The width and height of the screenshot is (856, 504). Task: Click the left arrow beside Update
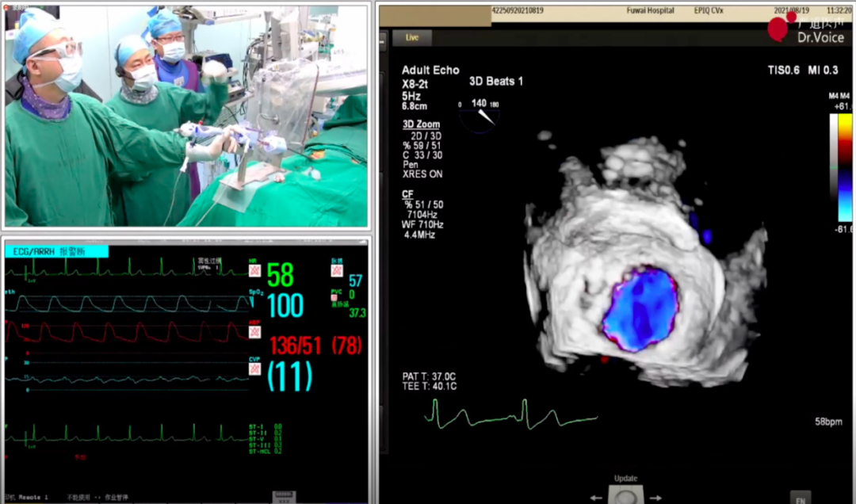(596, 497)
